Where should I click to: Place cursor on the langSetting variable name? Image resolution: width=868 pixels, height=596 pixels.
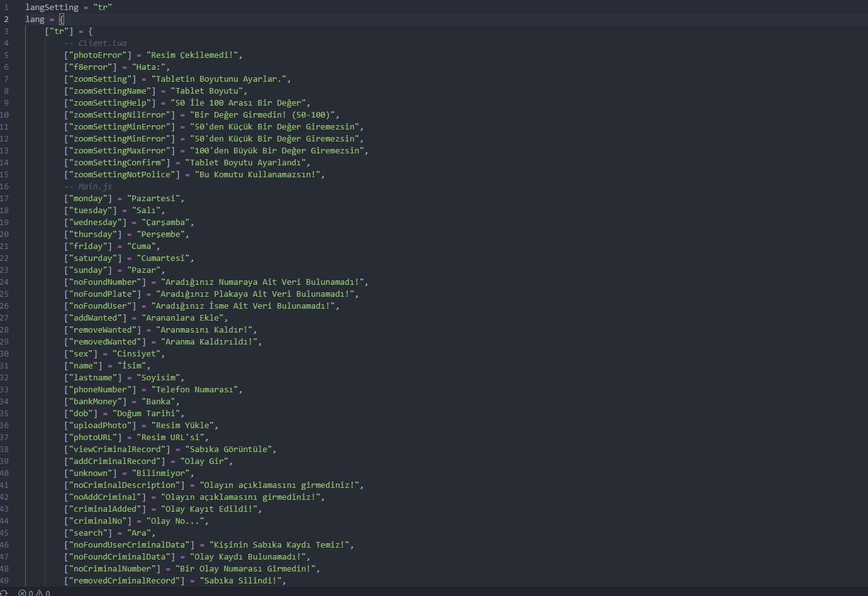point(52,8)
